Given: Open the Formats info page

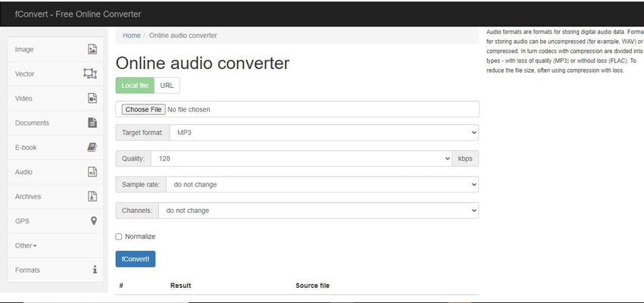Looking at the screenshot, I should pyautogui.click(x=55, y=270).
